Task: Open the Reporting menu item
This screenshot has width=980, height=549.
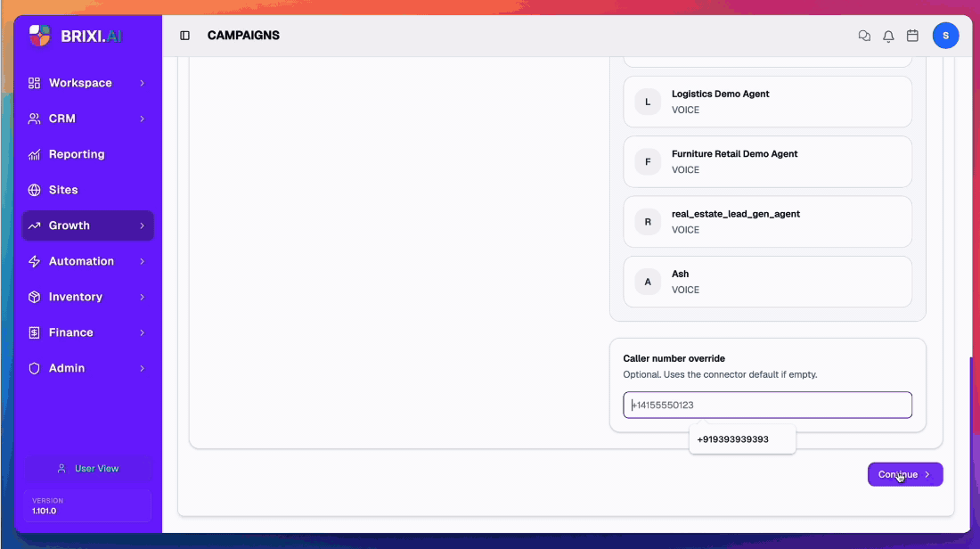Action: (88, 154)
